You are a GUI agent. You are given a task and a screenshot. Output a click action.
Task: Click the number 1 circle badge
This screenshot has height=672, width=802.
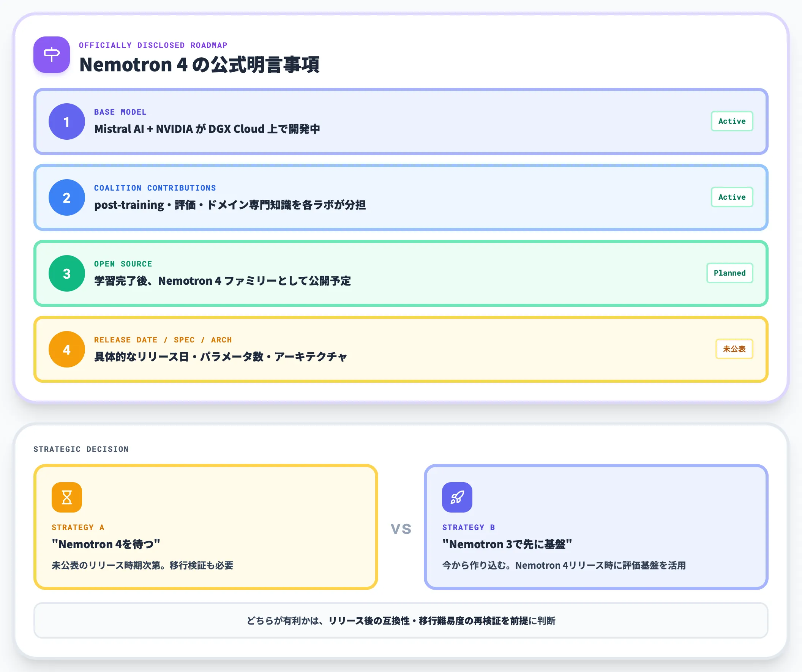point(67,121)
